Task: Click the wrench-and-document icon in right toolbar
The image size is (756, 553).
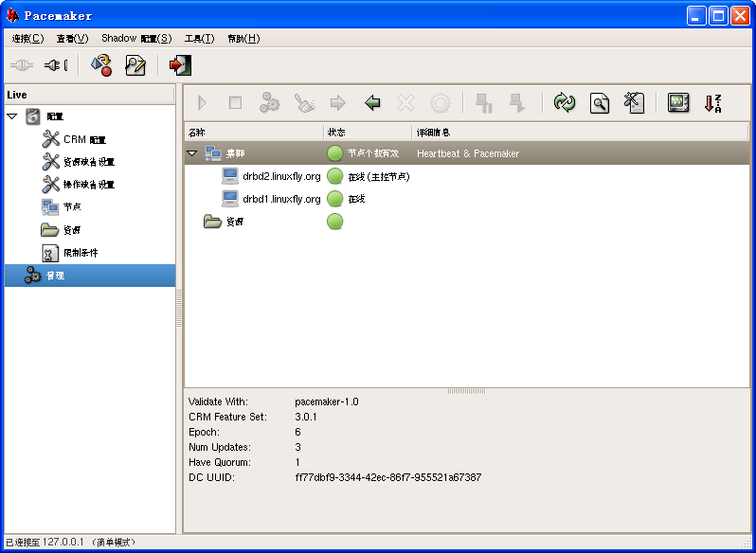Action: [x=634, y=103]
